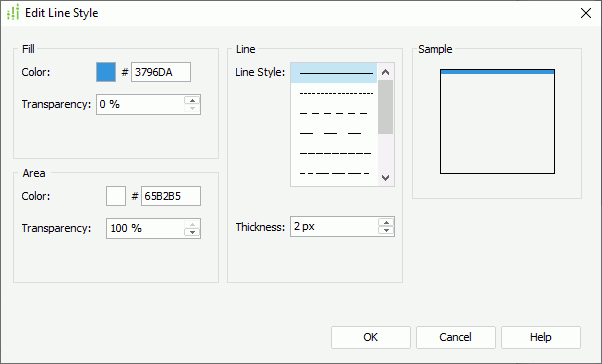Edit the Area hex value 65B2B5 field

[171, 196]
